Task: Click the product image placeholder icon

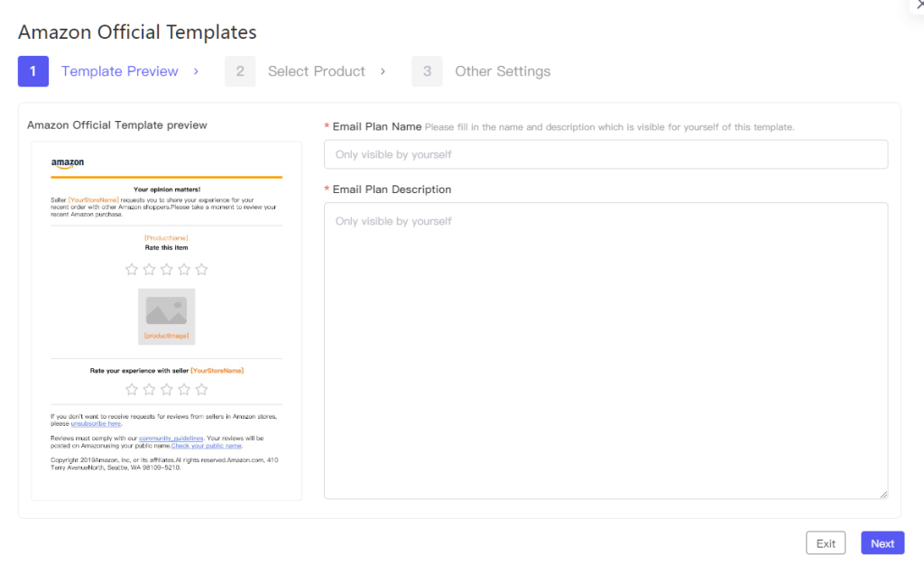Action: [166, 311]
